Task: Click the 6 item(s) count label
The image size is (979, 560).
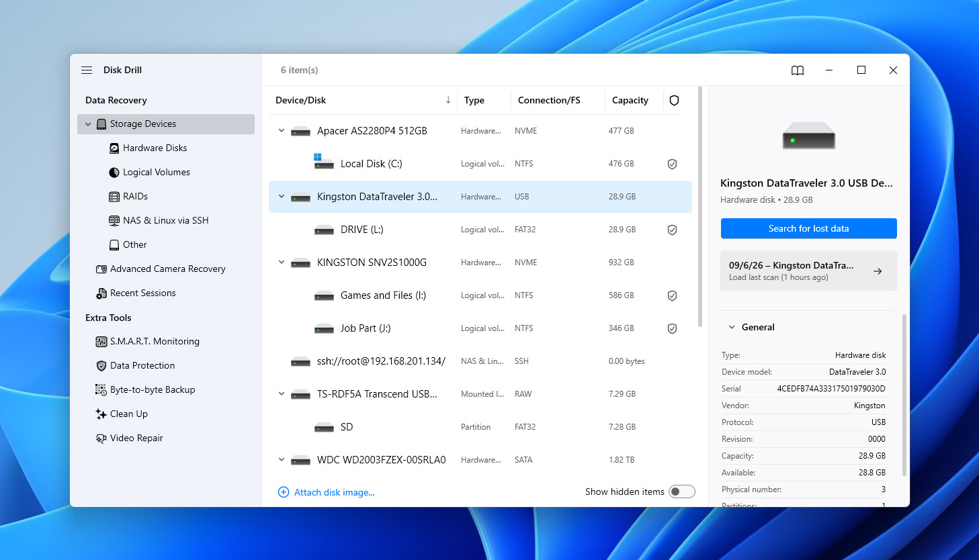Action: (299, 70)
